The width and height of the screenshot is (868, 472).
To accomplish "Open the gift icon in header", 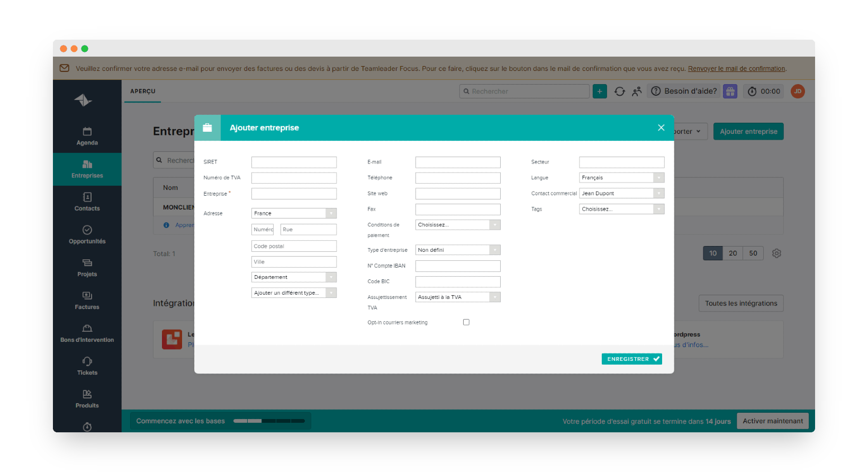I will tap(730, 92).
